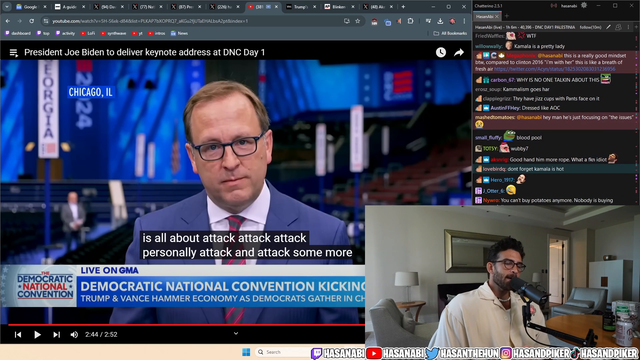The height and width of the screenshot is (360, 640).
Task: Bookmark this page with the star icon
Action: click(358, 21)
